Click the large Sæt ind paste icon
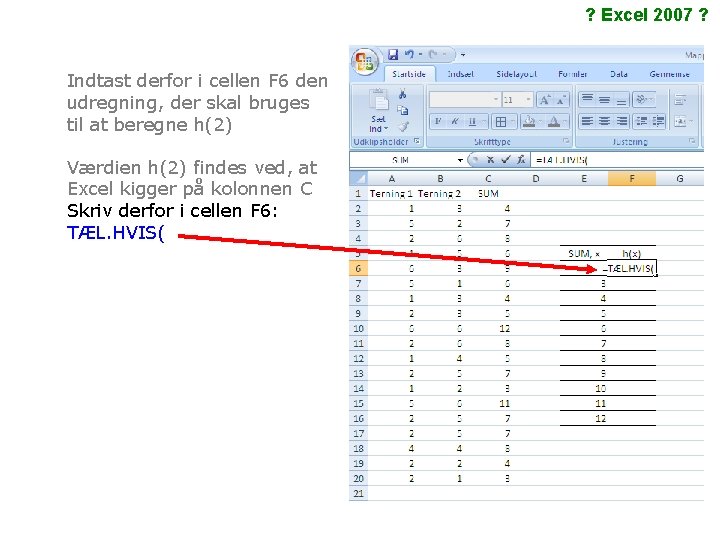This screenshot has width=720, height=540. click(x=379, y=100)
